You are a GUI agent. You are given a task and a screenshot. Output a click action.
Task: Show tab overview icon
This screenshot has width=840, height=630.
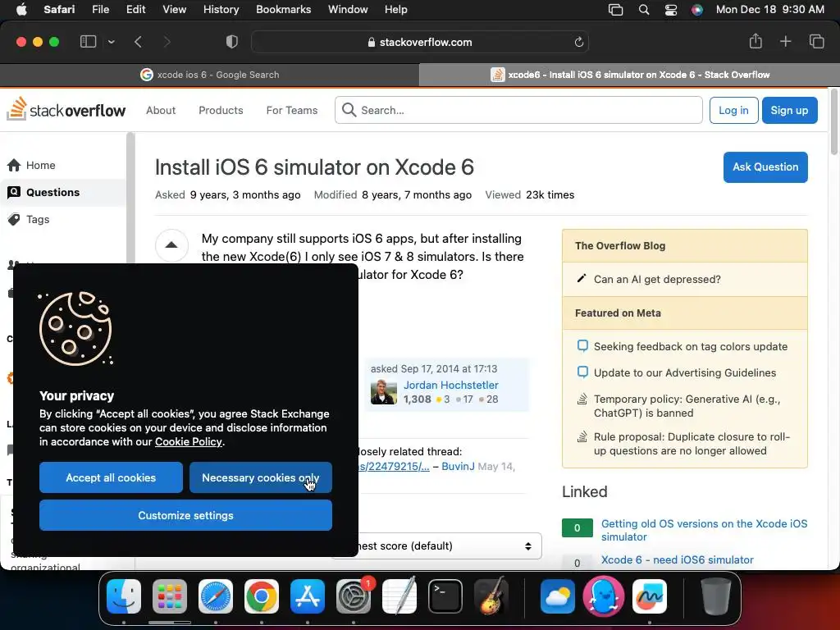[x=816, y=41]
